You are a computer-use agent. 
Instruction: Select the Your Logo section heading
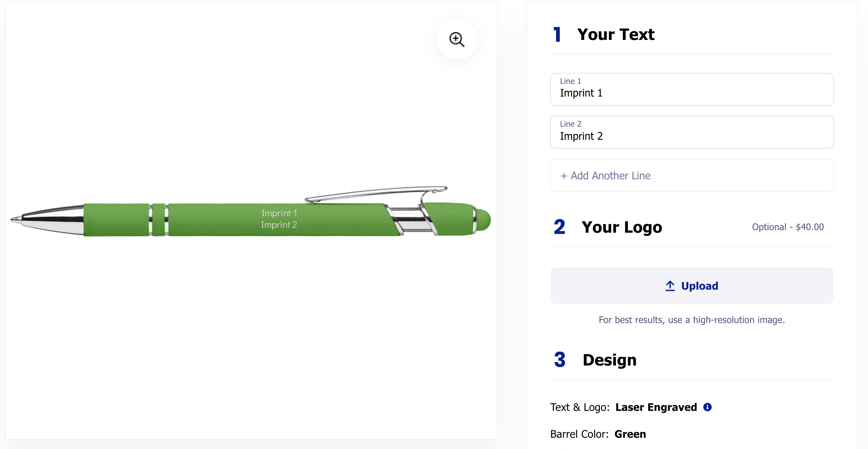tap(622, 227)
